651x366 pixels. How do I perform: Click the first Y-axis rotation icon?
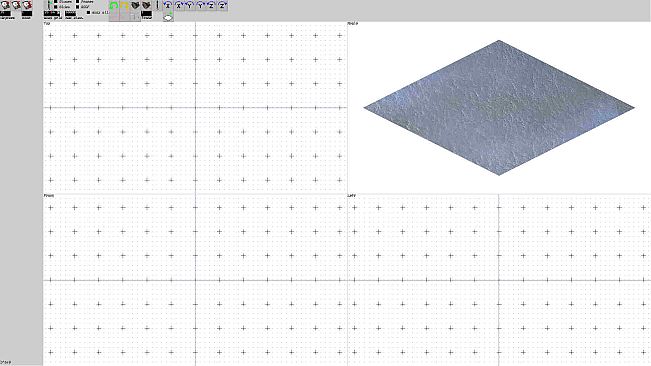(190, 5)
